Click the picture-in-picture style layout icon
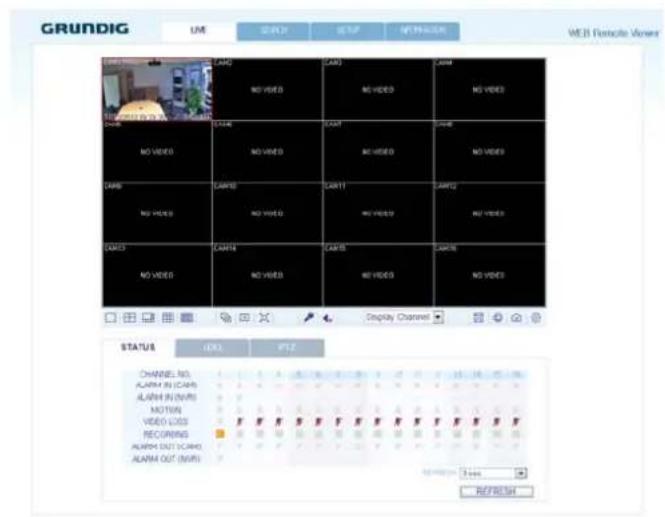The width and height of the screenshot is (665, 517). [x=148, y=318]
